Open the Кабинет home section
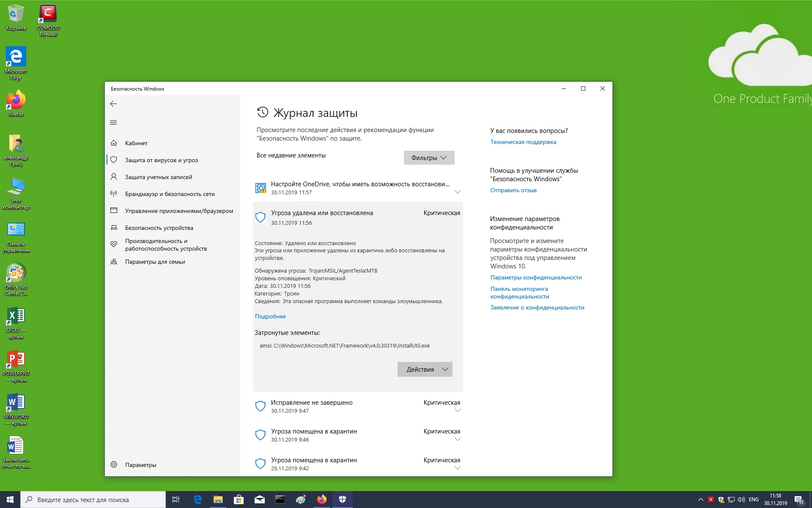812x508 pixels. point(136,143)
